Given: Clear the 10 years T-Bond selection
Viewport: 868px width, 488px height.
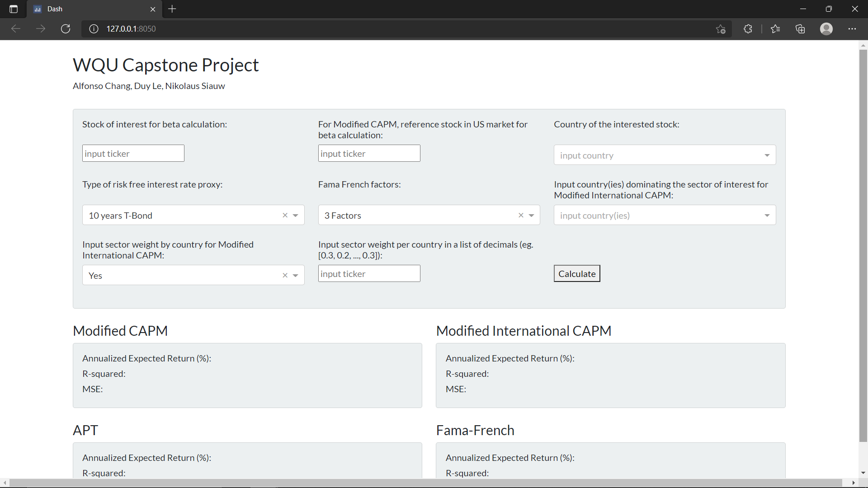Looking at the screenshot, I should coord(285,216).
